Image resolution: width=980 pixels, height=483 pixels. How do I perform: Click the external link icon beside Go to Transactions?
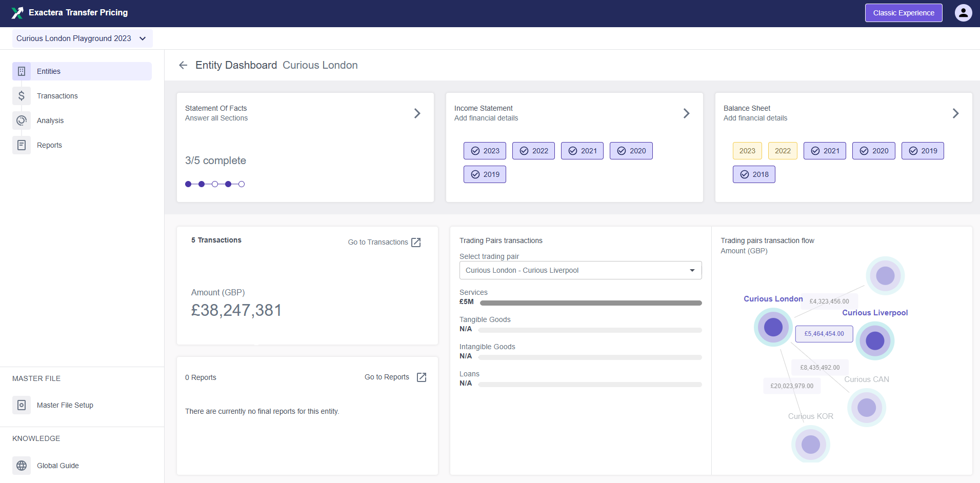(416, 242)
